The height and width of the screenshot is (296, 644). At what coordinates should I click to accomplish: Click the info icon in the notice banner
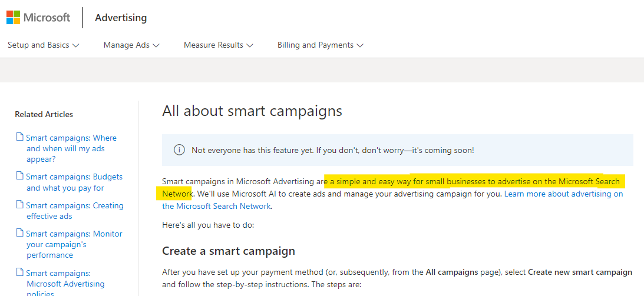[x=179, y=150]
